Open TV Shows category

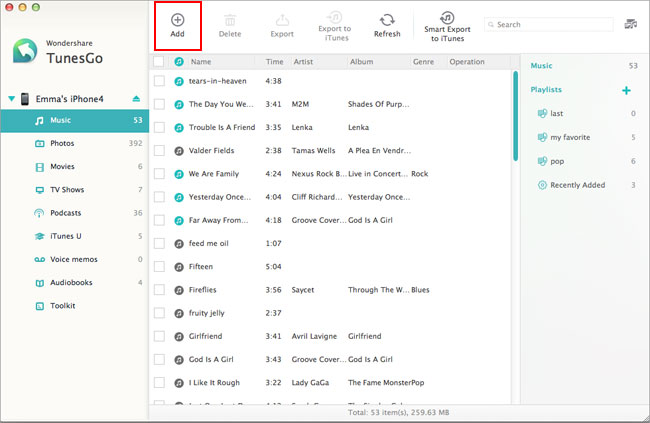[75, 190]
